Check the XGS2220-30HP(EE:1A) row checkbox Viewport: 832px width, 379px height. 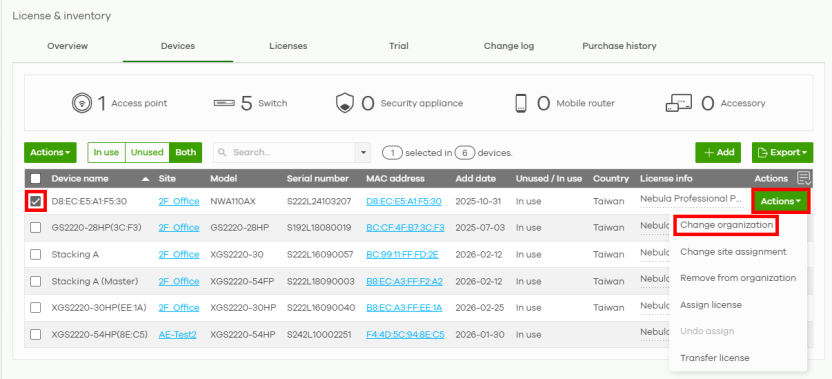(36, 308)
